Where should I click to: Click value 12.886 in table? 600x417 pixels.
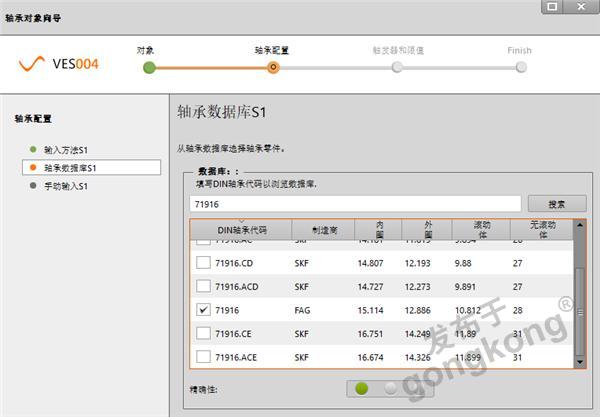pyautogui.click(x=417, y=310)
